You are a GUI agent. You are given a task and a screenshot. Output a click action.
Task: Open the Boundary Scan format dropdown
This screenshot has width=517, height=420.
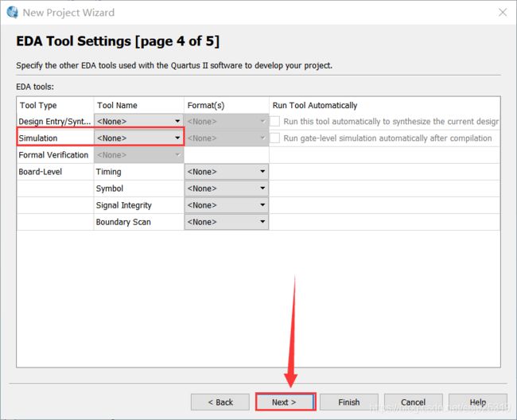pos(227,222)
